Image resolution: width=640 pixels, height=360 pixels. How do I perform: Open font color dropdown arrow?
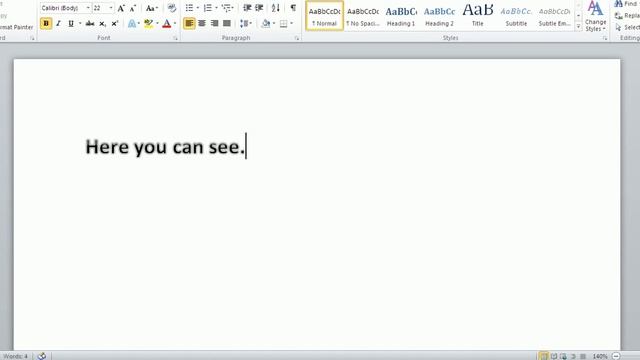pos(175,24)
